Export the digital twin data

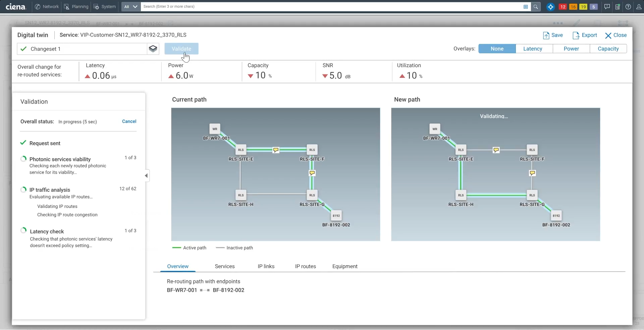click(585, 35)
